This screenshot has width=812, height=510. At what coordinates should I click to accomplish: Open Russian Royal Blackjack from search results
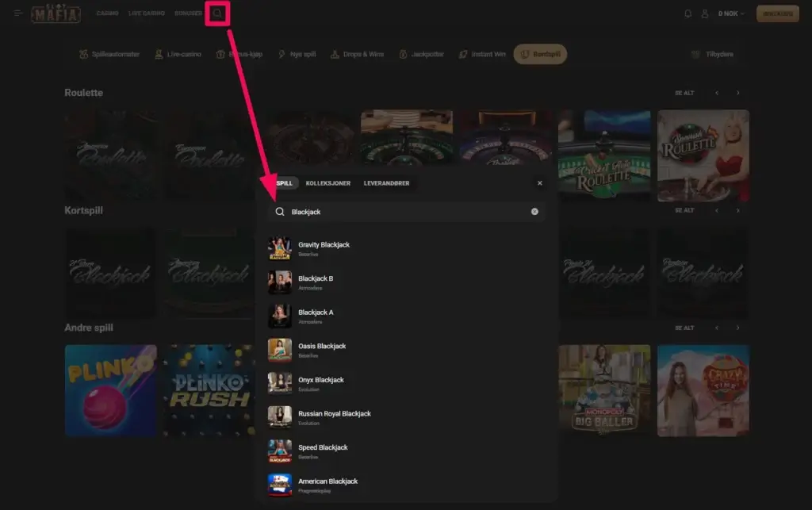(407, 417)
